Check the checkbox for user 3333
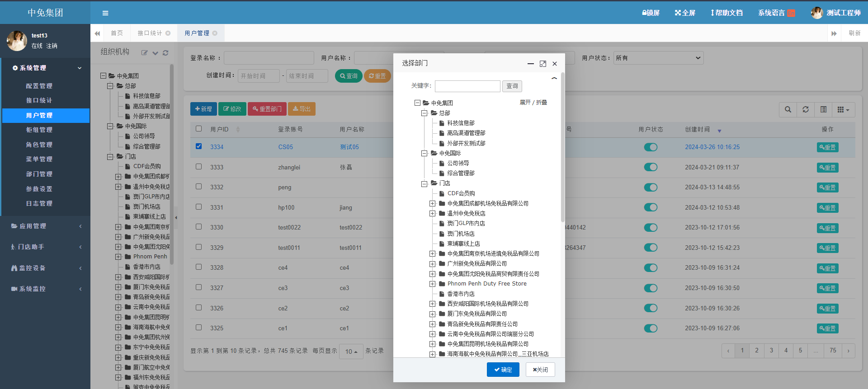 click(x=198, y=167)
